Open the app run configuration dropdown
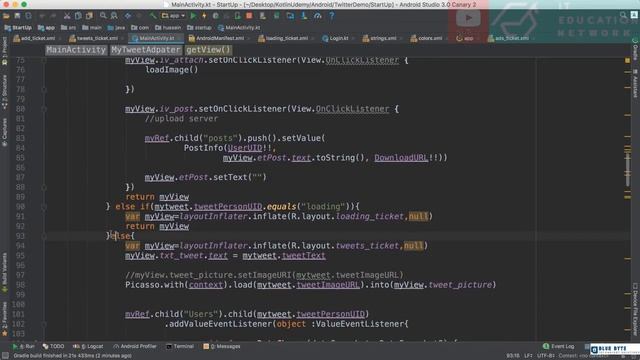This screenshot has height=360, width=640. coord(173,16)
